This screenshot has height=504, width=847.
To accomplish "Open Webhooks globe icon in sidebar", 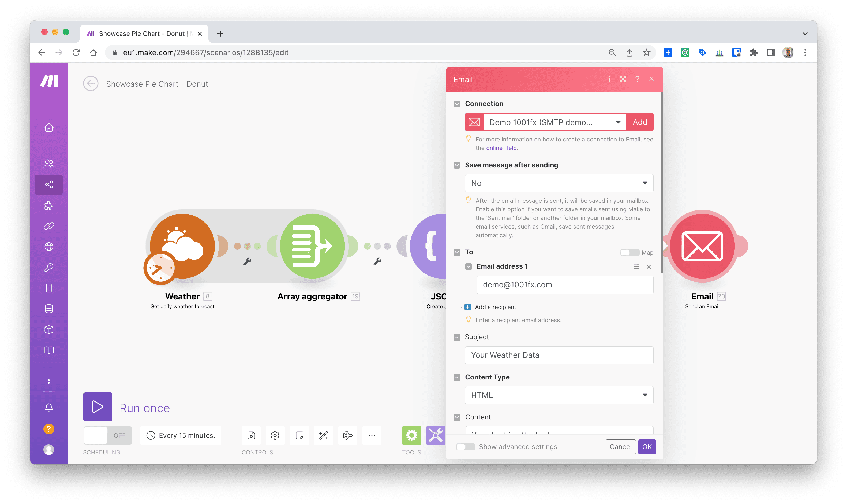I will [49, 247].
